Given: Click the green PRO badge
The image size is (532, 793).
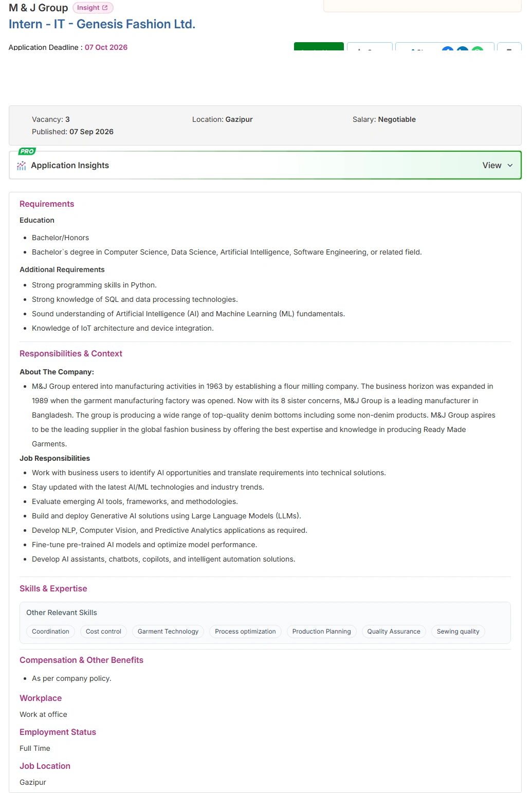Looking at the screenshot, I should 27,151.
